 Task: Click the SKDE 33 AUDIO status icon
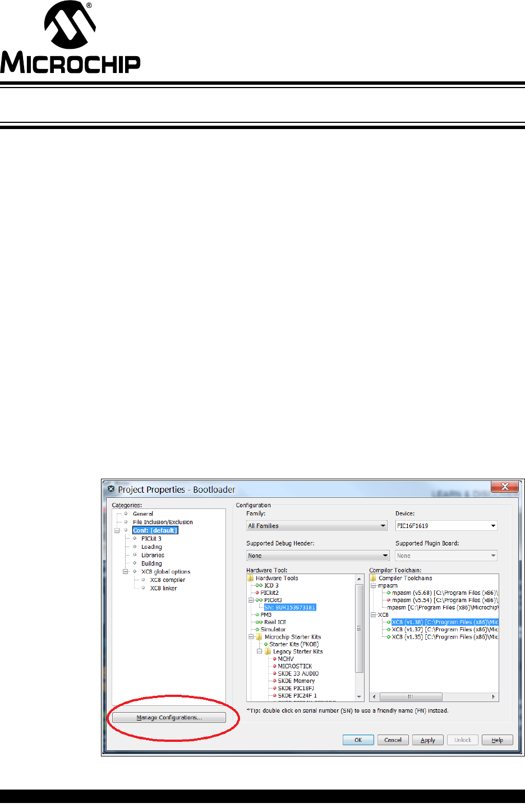tap(275, 673)
